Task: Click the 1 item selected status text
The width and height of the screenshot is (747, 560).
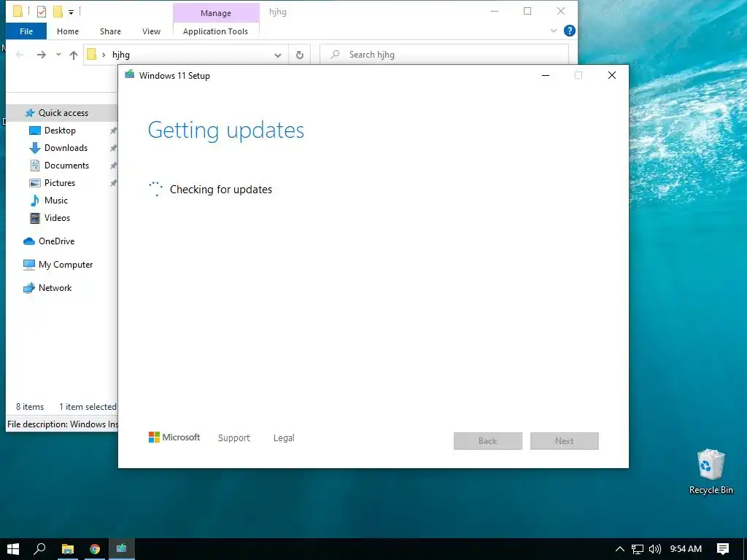Action: click(88, 407)
